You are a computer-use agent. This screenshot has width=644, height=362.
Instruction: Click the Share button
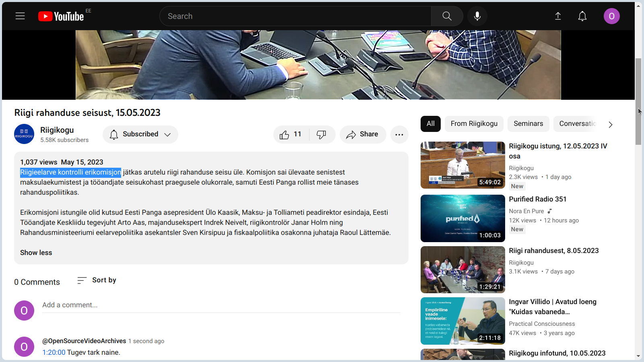(x=363, y=134)
